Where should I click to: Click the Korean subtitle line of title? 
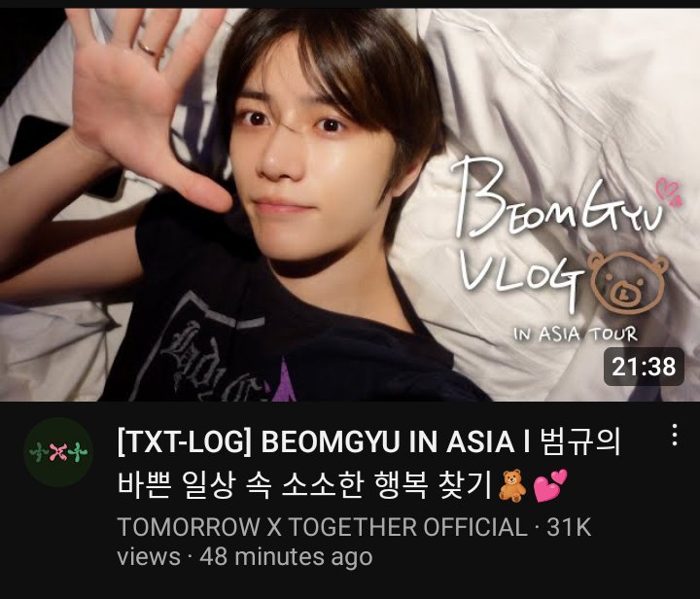click(305, 485)
